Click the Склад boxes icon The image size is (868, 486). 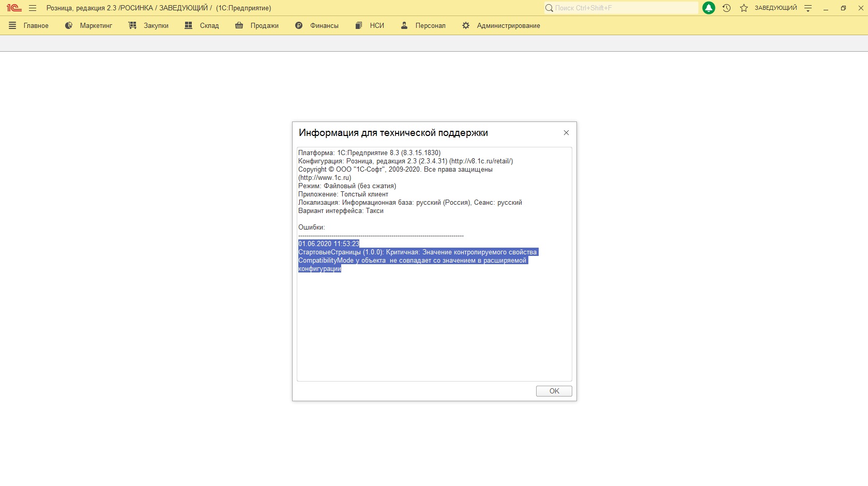click(189, 25)
